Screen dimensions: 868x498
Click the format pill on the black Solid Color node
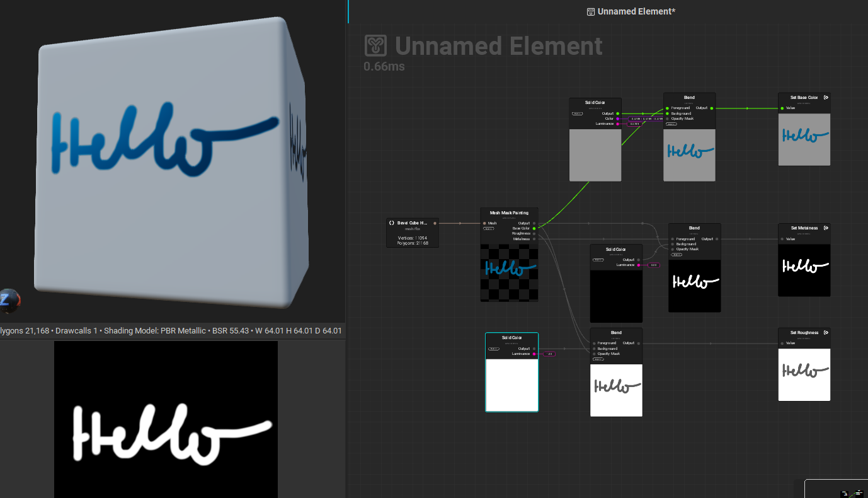pos(598,260)
